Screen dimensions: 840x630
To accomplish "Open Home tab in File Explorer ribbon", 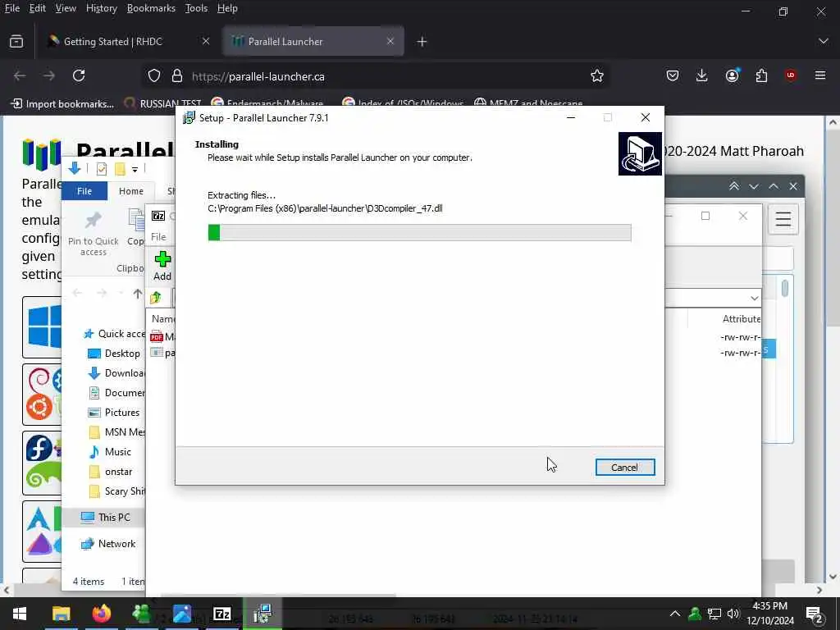I will tap(131, 190).
